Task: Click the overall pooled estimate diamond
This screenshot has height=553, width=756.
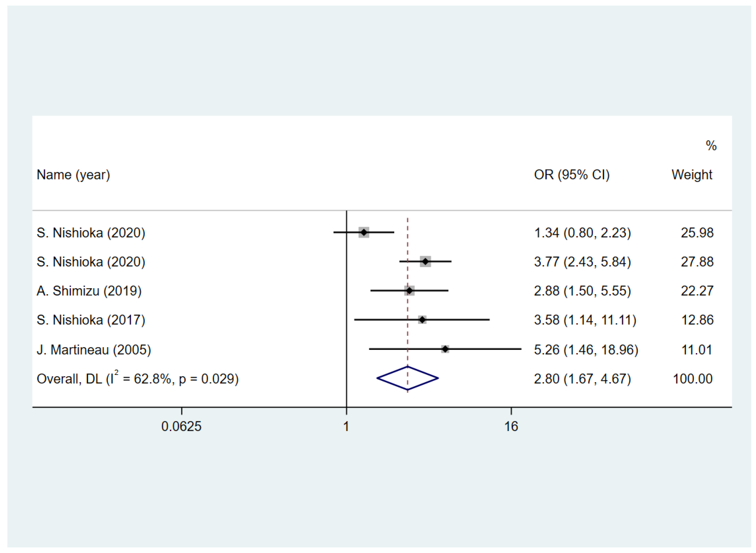Action: click(407, 379)
